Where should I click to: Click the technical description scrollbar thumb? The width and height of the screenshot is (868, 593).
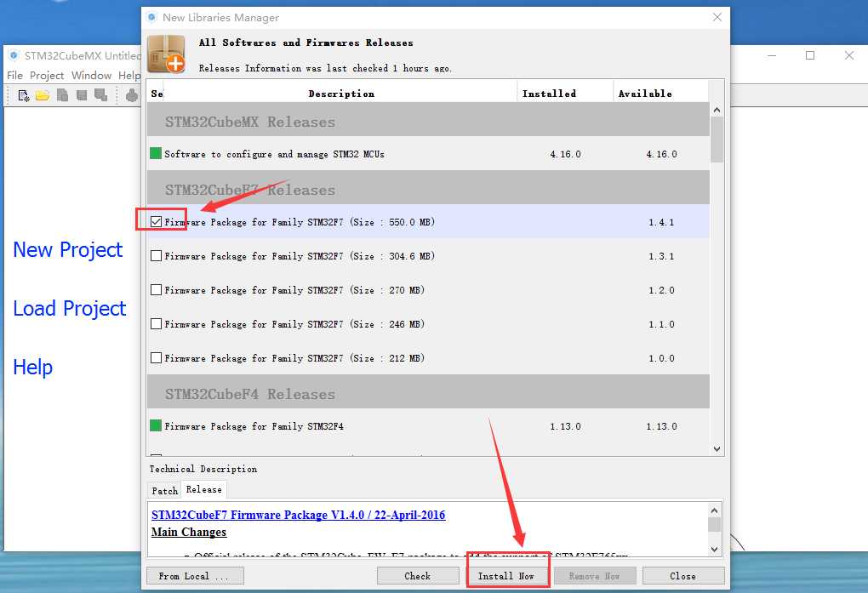point(714,524)
